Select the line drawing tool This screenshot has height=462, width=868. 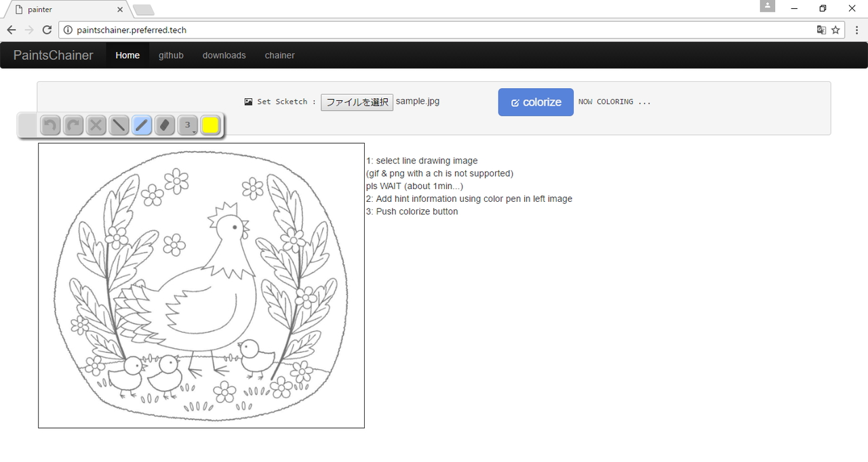point(119,125)
